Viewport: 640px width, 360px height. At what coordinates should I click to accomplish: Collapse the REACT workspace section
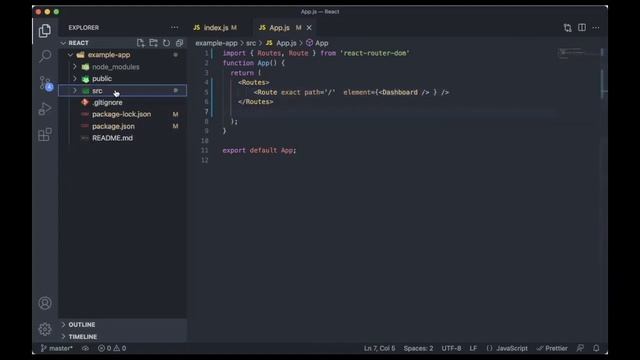point(63,43)
